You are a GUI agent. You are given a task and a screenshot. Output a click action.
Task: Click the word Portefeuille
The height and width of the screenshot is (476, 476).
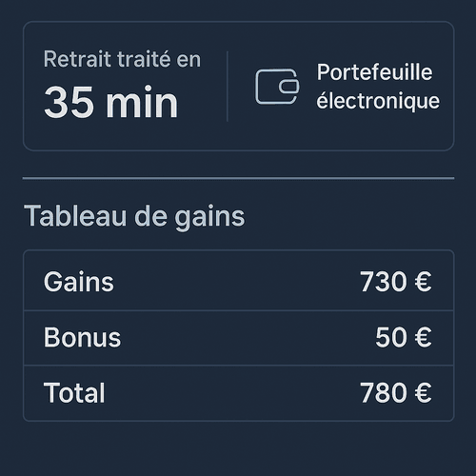coord(374,72)
